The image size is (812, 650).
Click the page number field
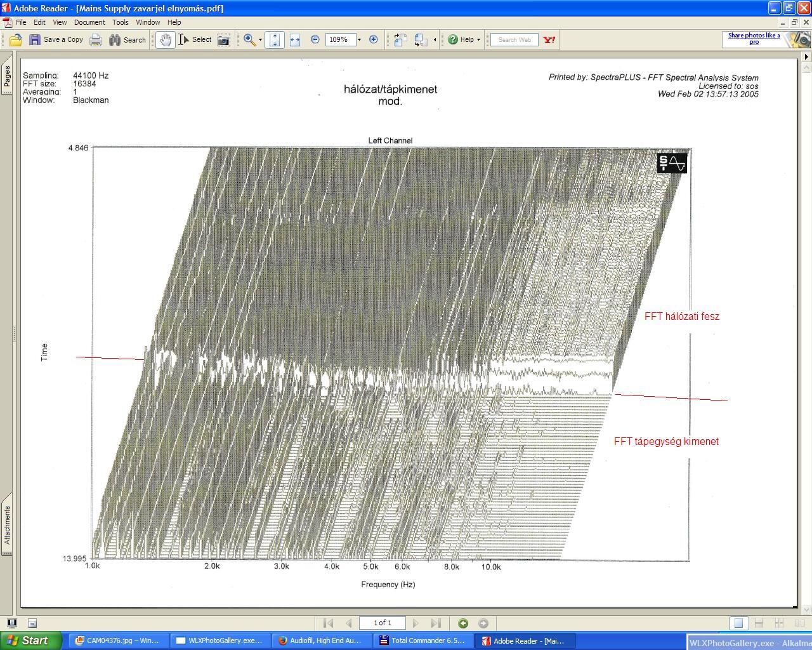pyautogui.click(x=382, y=623)
